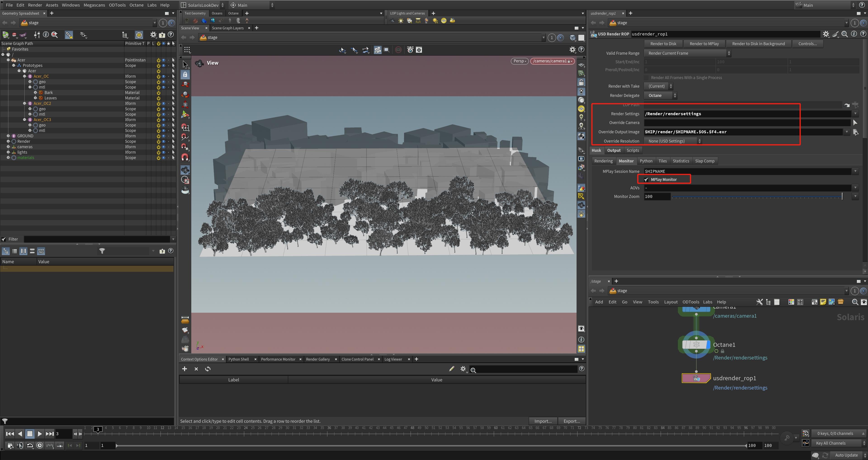Uncheck the MPlay Monitor checkbox

click(646, 179)
